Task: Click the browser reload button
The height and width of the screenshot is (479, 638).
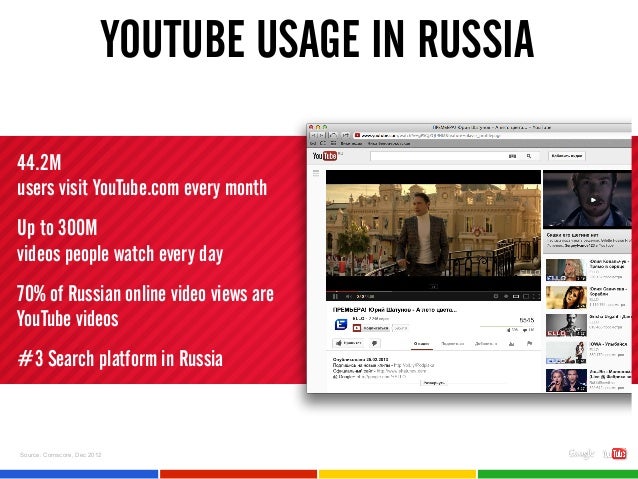Action: [x=333, y=135]
